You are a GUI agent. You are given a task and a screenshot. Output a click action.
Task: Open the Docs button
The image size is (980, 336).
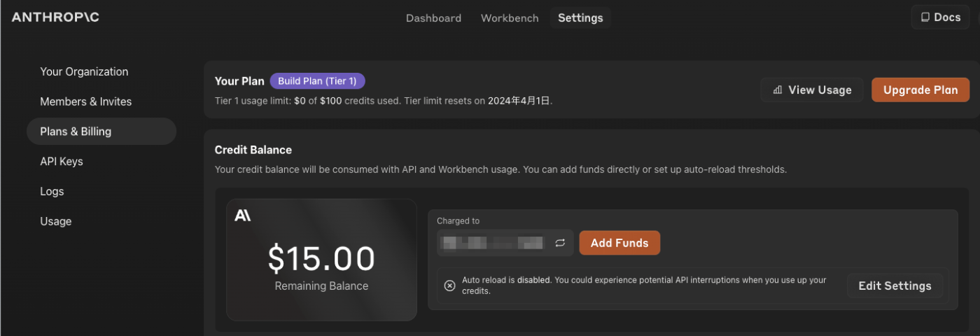[x=940, y=17]
